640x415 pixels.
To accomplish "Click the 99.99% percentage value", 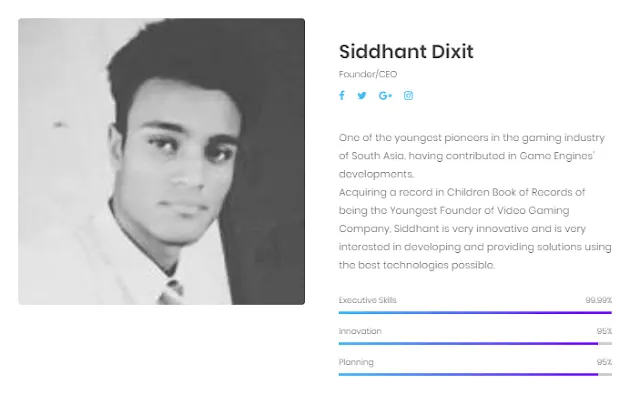I will point(598,300).
